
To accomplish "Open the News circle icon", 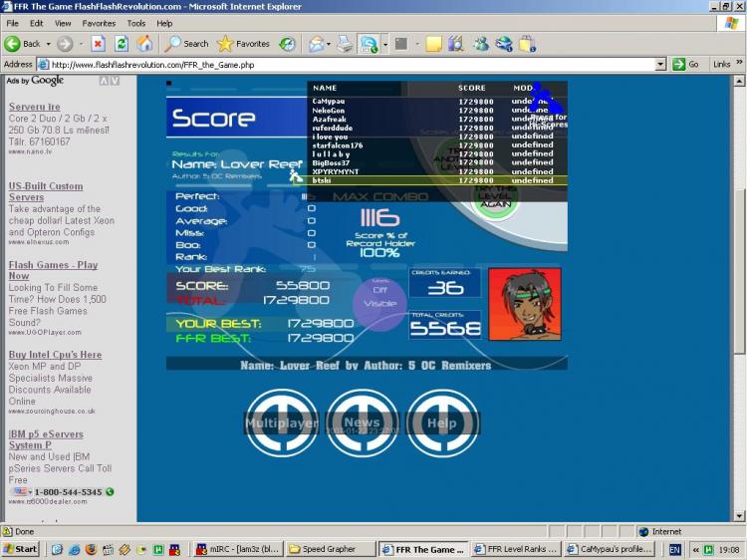I will pyautogui.click(x=363, y=422).
